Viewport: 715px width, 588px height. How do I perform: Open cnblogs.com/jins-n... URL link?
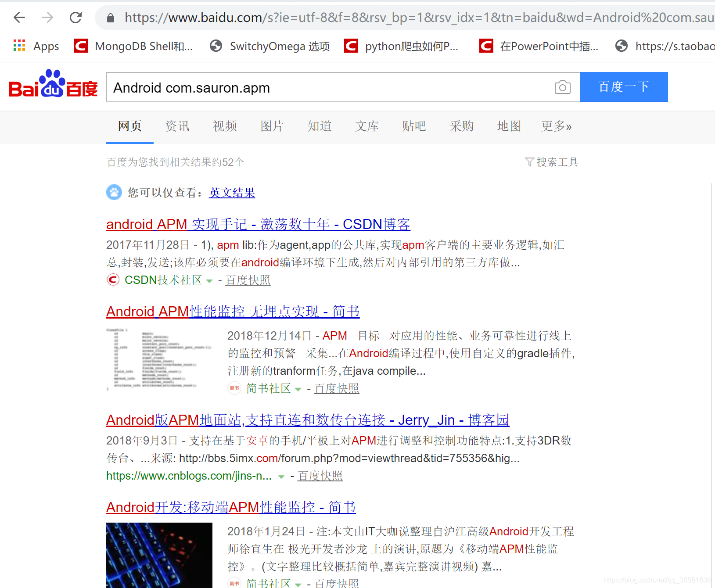coord(189,476)
